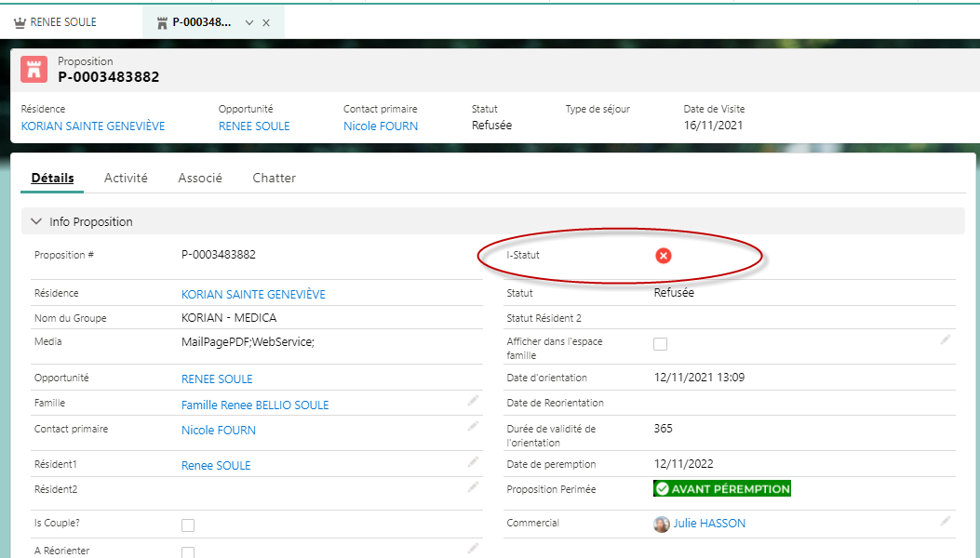Image resolution: width=980 pixels, height=558 pixels.
Task: Switch to the Chatter tab
Action: point(274,178)
